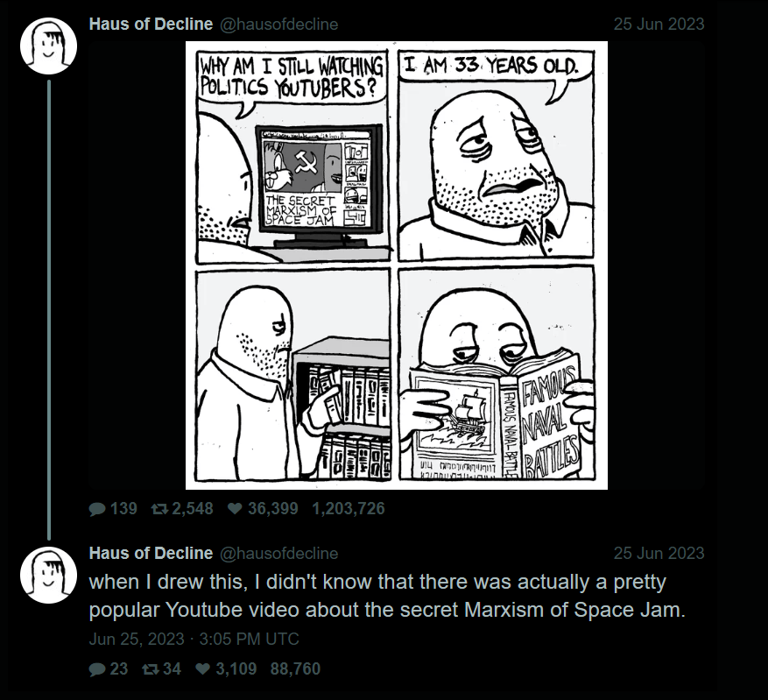Click the reply icon showing 23 comments
The width and height of the screenshot is (768, 700).
[97, 669]
